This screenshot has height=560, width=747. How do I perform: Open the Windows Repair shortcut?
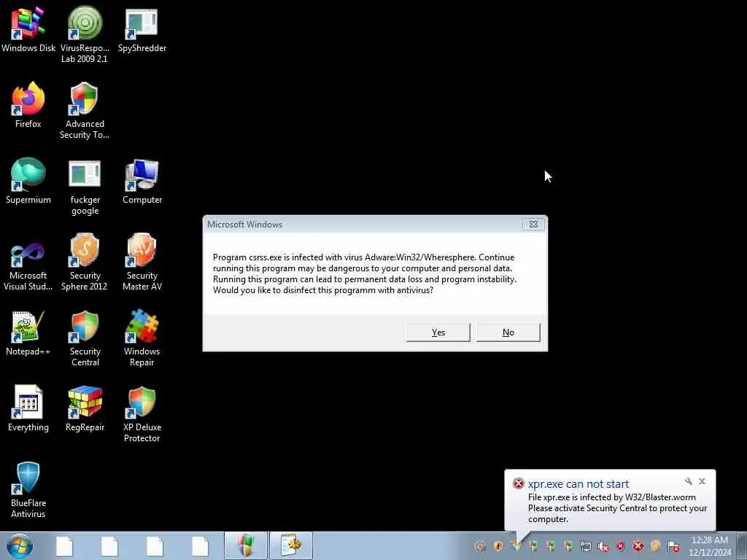tap(142, 338)
